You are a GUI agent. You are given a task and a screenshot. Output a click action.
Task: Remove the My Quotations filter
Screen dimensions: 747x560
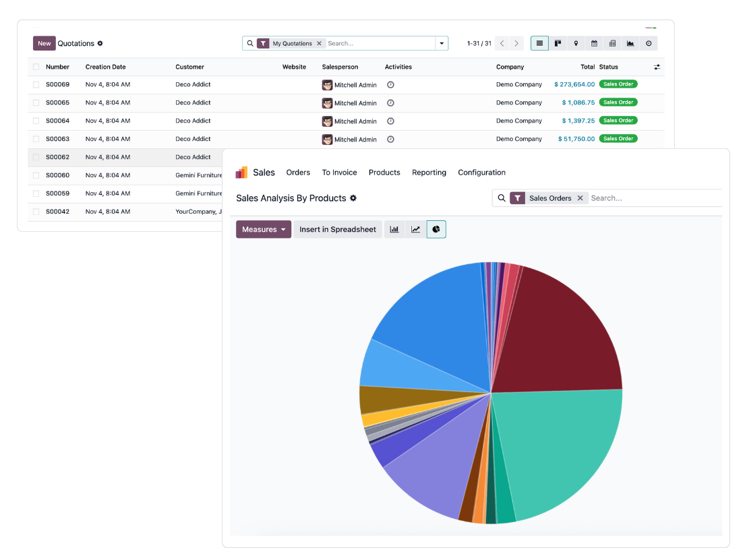coord(320,43)
